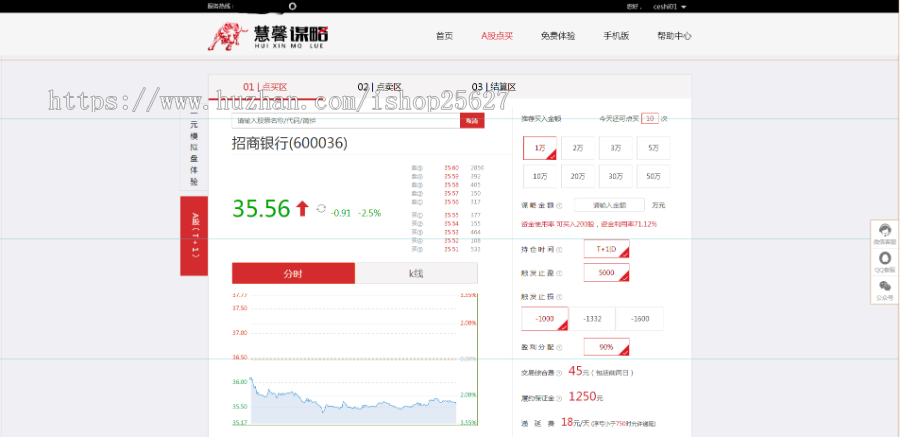Click the help icon next to 交易综合费

pos(560,373)
